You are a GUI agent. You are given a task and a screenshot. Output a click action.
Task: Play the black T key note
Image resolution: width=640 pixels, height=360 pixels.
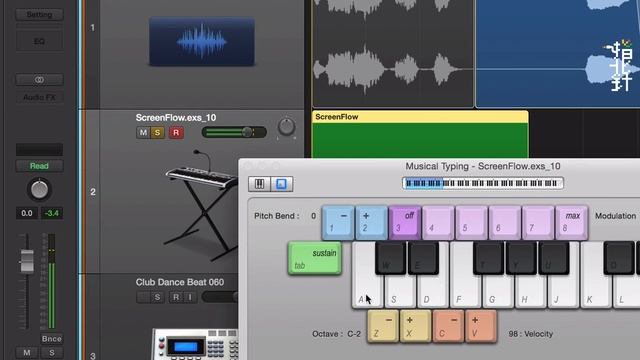(x=489, y=258)
